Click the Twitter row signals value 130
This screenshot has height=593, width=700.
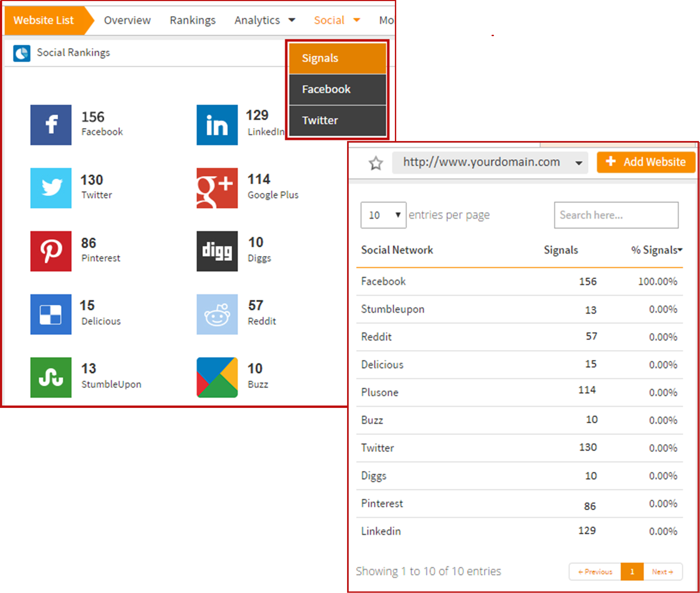click(588, 447)
